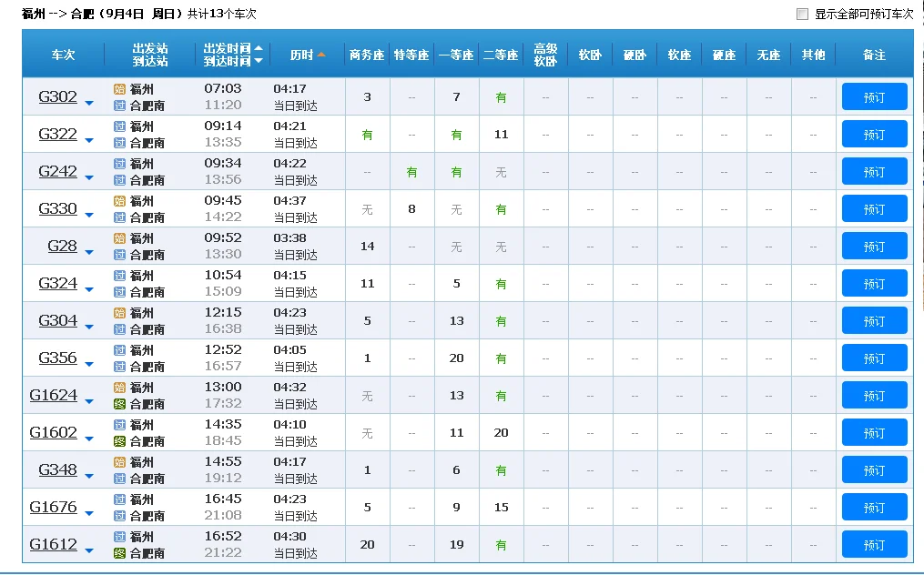Open the G348 train number link
Viewport: 924px width, 575px height.
pyautogui.click(x=60, y=469)
